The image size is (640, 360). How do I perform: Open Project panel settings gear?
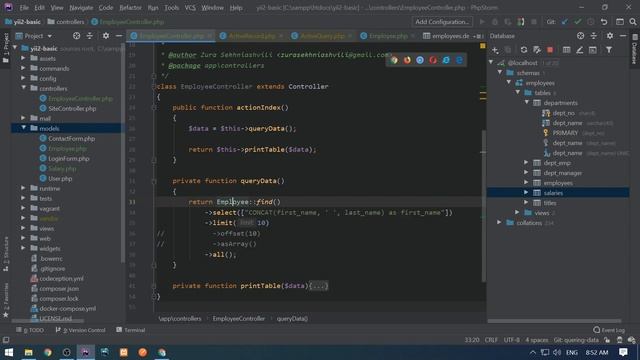(x=106, y=36)
